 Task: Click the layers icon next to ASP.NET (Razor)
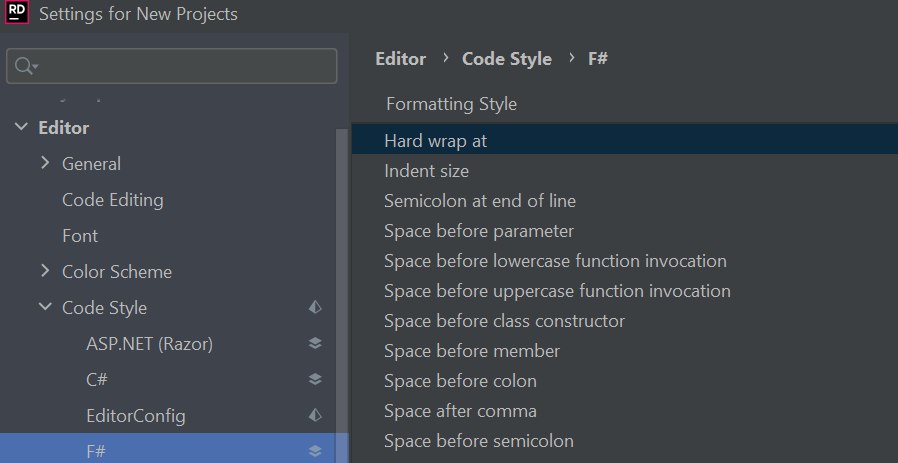coord(315,343)
